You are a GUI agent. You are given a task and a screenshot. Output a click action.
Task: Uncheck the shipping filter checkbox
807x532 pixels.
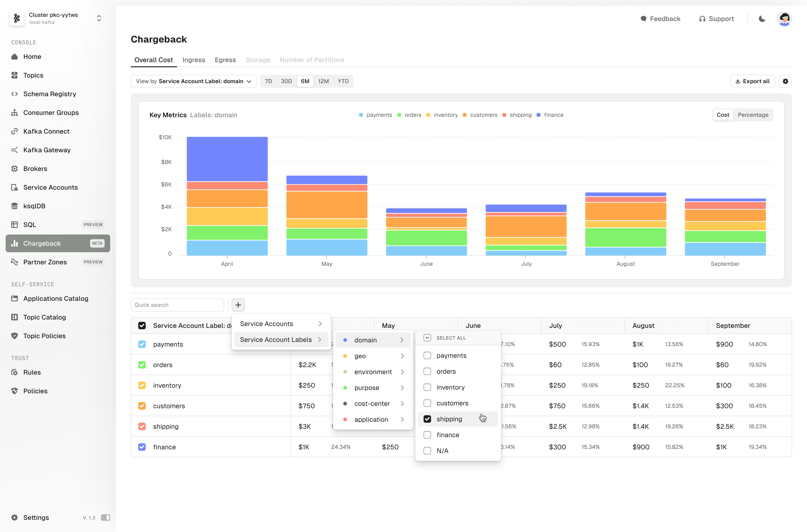coord(427,419)
